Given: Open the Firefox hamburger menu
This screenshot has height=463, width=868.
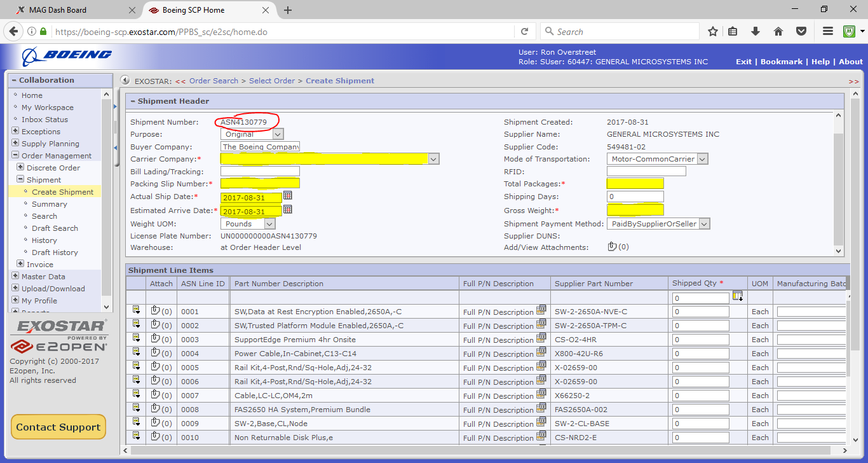Looking at the screenshot, I should [x=828, y=32].
